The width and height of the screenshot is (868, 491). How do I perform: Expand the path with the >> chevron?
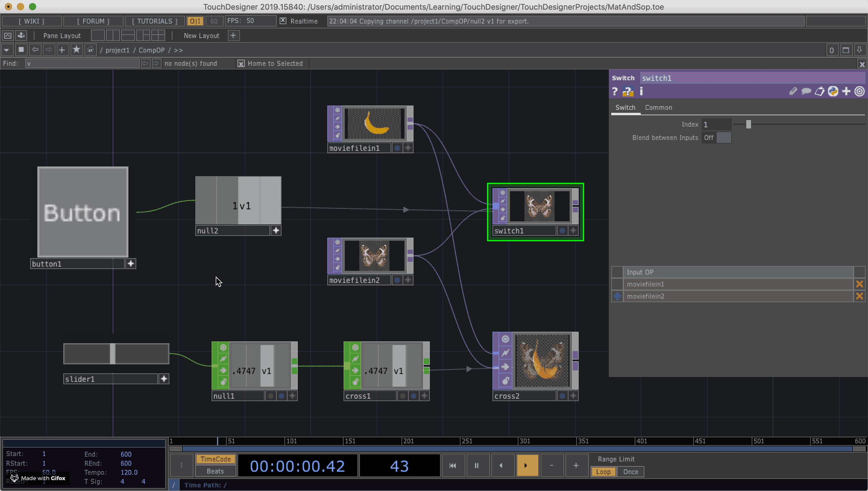click(x=179, y=50)
